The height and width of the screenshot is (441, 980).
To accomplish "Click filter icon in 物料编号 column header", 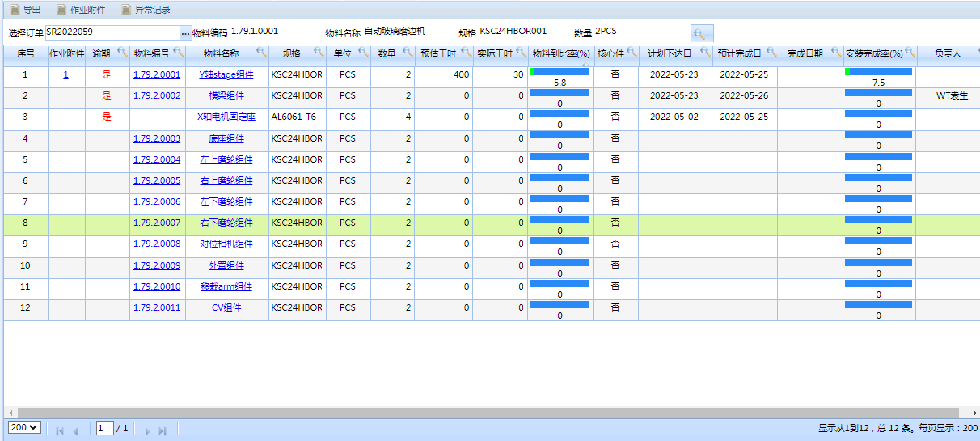I will coord(177,52).
